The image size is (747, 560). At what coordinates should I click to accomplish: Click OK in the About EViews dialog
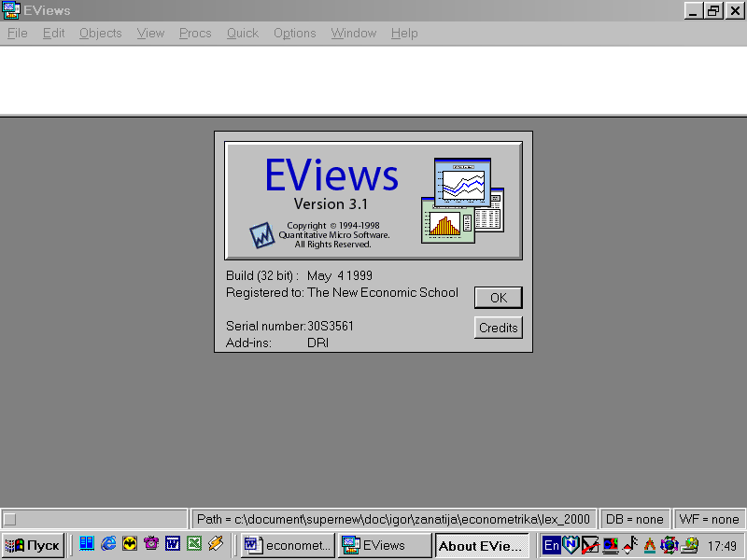[499, 298]
